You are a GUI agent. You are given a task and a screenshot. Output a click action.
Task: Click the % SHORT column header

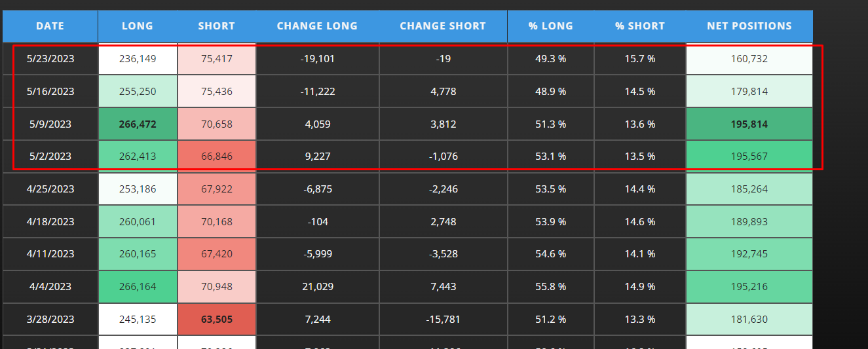(640, 26)
